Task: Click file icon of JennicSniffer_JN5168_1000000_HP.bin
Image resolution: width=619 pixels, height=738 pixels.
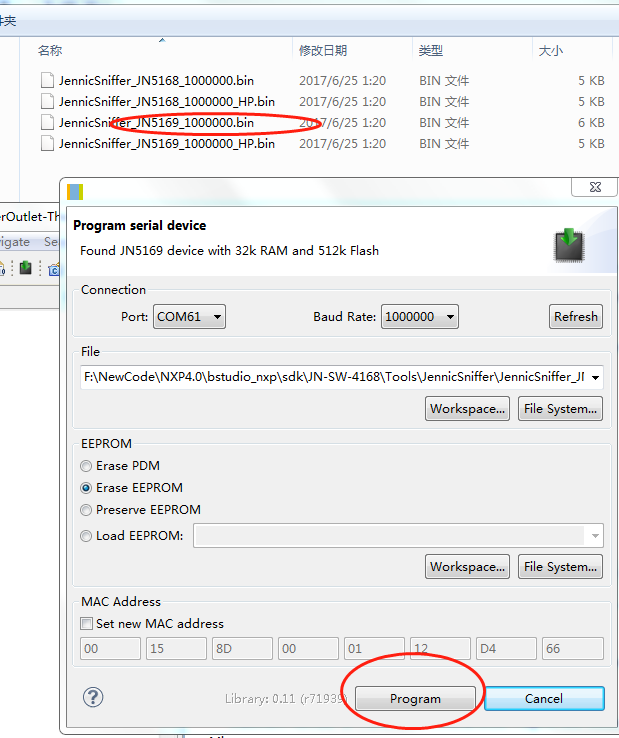Action: pos(47,102)
